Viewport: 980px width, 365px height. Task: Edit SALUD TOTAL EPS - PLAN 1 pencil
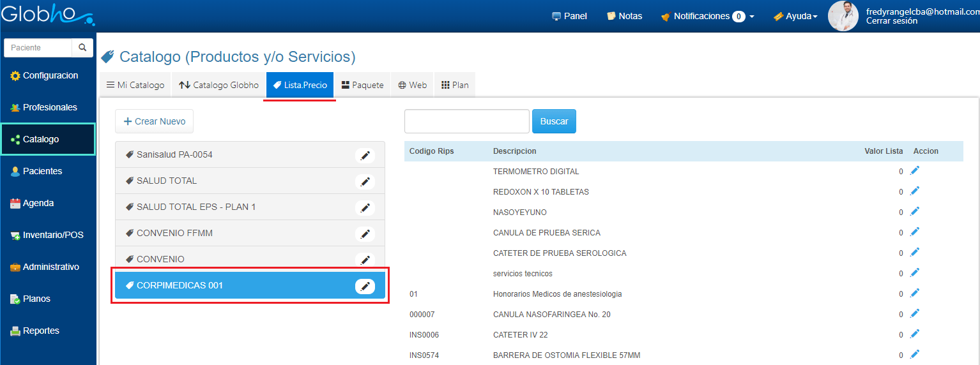(365, 207)
